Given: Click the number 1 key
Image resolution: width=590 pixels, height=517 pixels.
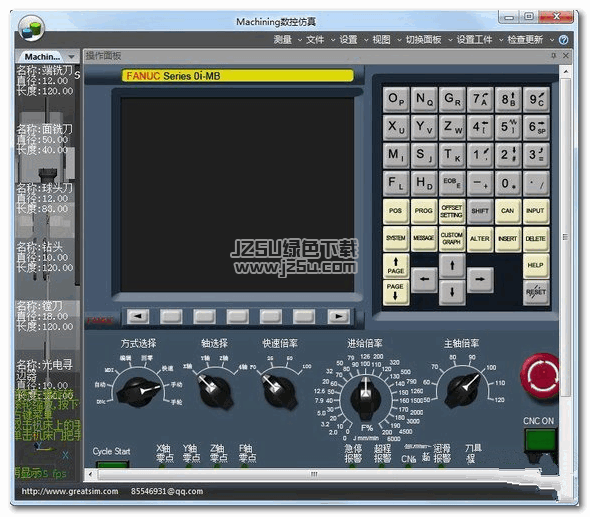Looking at the screenshot, I should 480,155.
